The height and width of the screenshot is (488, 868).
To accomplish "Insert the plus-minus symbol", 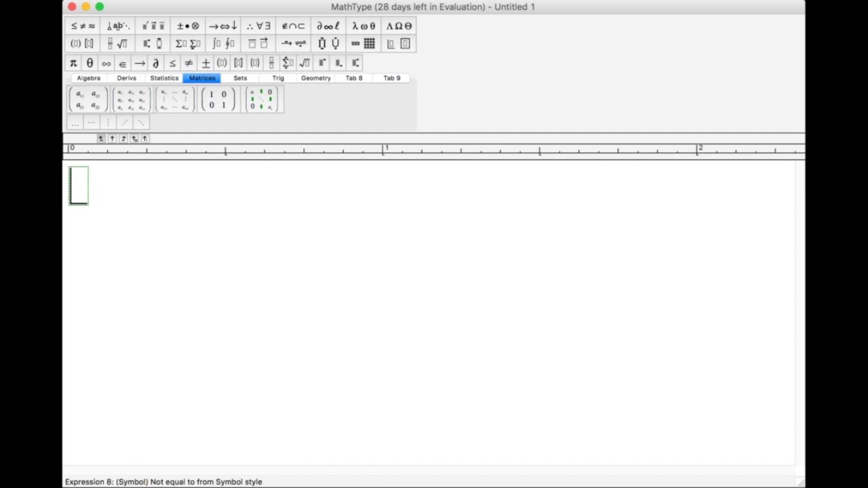I will (205, 63).
